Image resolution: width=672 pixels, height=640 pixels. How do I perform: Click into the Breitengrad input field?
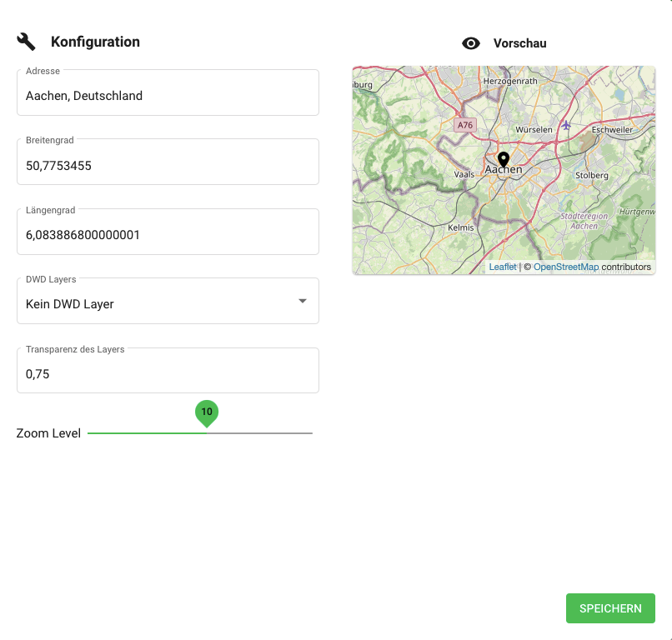(167, 166)
